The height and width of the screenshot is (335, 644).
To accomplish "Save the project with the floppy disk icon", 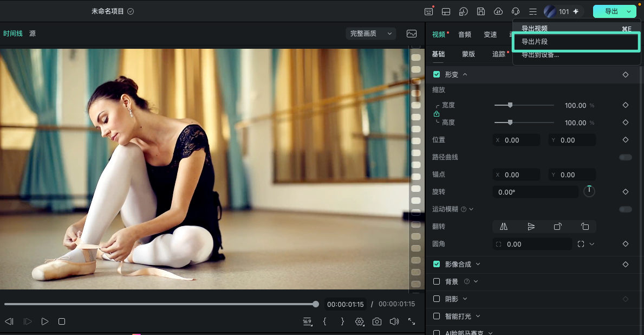I will pos(481,11).
